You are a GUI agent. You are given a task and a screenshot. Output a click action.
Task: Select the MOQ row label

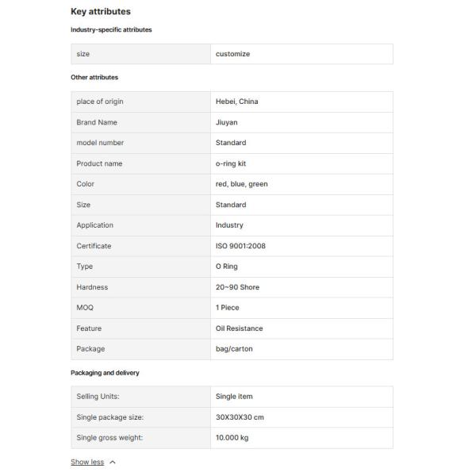[x=86, y=308]
